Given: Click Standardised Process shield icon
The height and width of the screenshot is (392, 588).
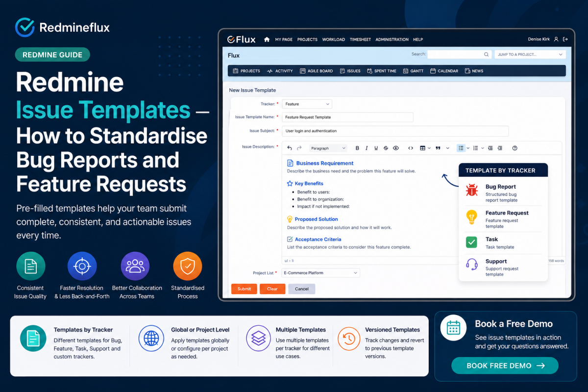Looking at the screenshot, I should click(187, 266).
